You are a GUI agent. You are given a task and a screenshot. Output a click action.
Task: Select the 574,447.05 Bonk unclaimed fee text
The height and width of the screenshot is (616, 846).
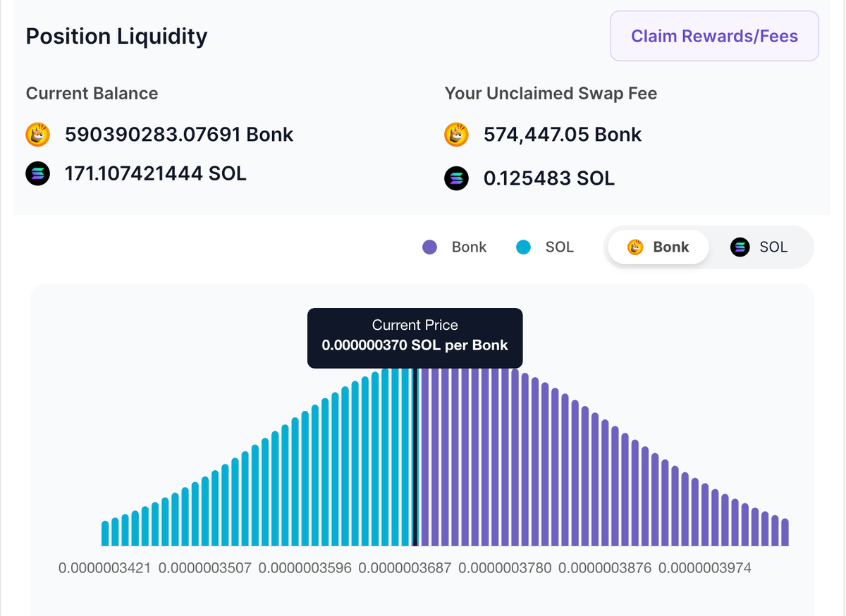pos(563,134)
